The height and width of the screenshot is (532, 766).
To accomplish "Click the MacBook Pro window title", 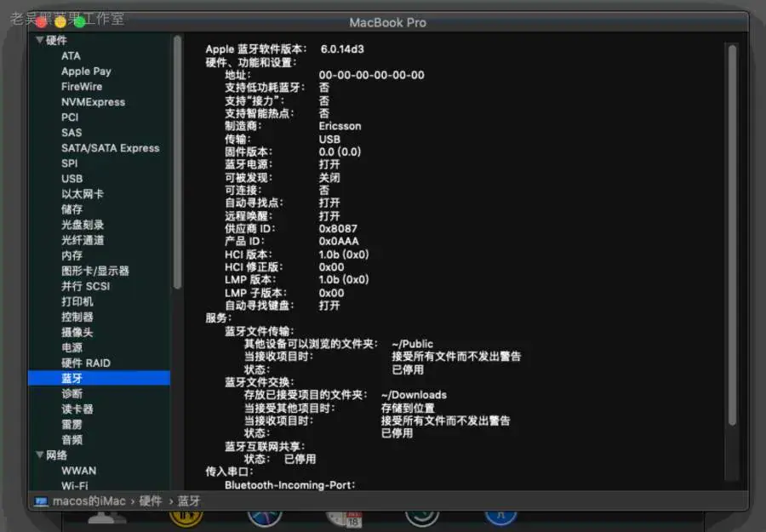I will (x=388, y=22).
